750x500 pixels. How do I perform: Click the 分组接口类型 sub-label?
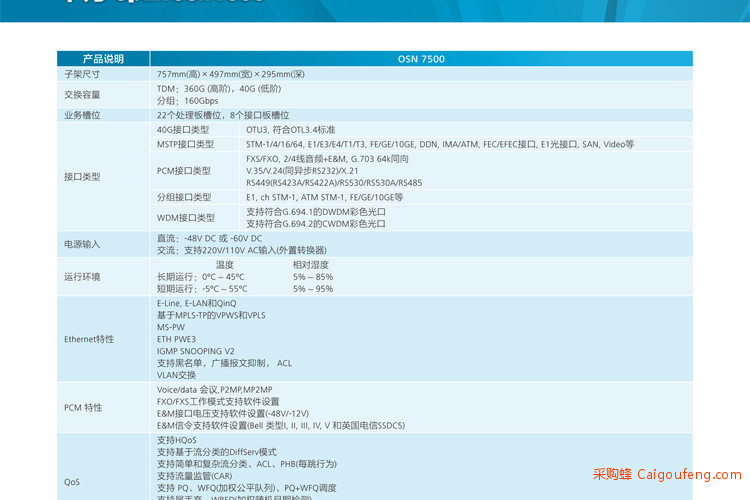[184, 197]
